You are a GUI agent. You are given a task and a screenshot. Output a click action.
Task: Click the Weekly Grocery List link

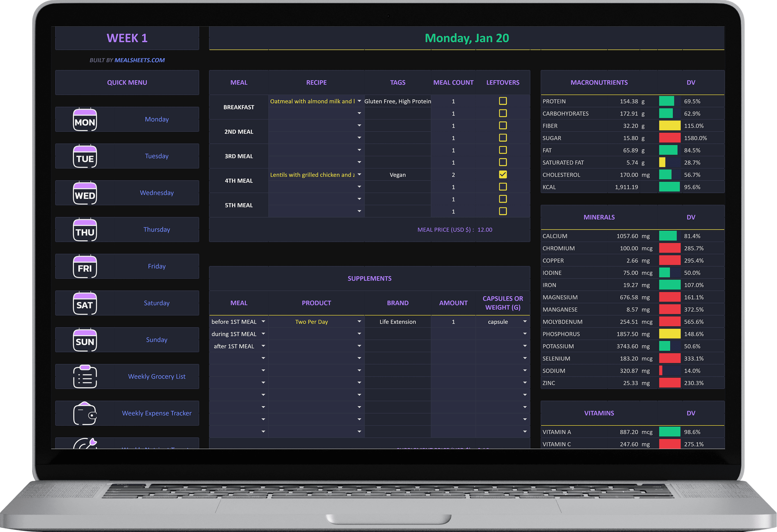point(157,376)
